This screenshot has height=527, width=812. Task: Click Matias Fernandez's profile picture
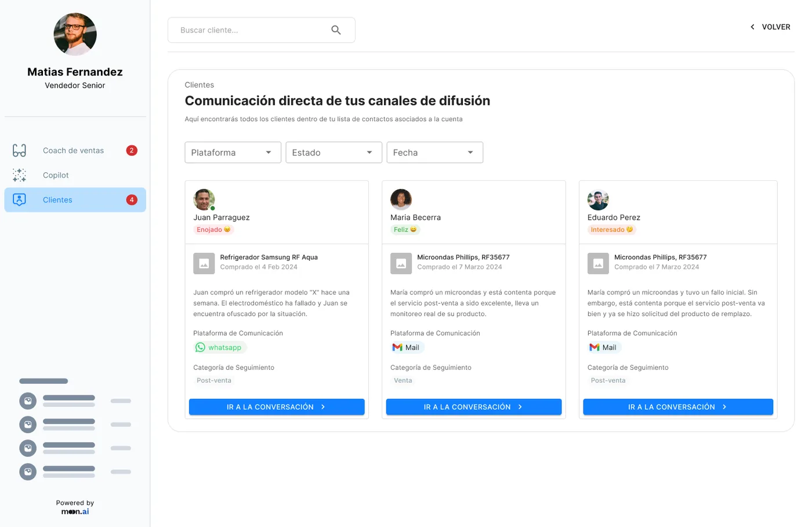tap(75, 34)
